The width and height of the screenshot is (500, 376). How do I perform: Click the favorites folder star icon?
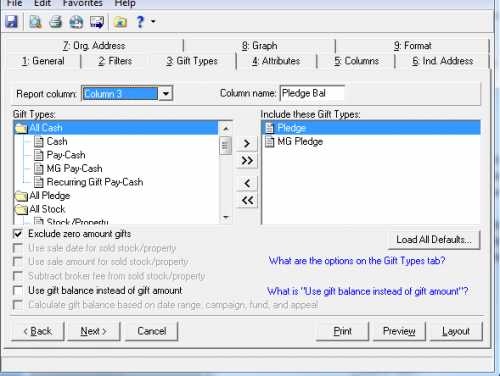pos(120,22)
